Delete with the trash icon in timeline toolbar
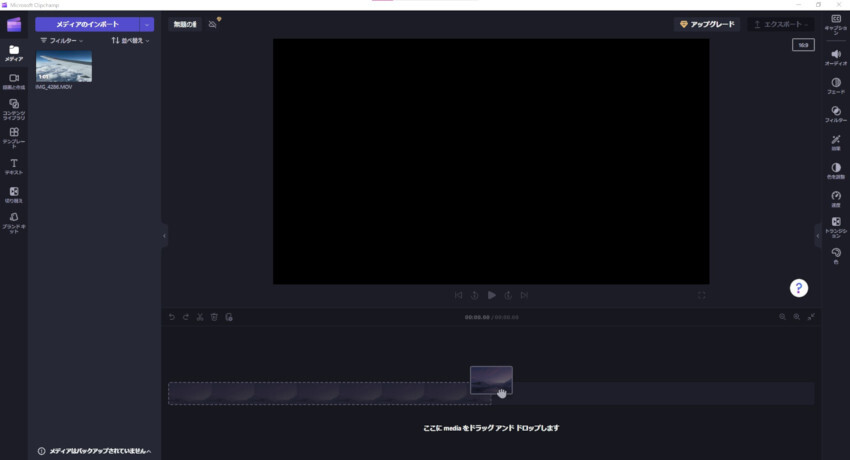This screenshot has height=460, width=850. [214, 317]
